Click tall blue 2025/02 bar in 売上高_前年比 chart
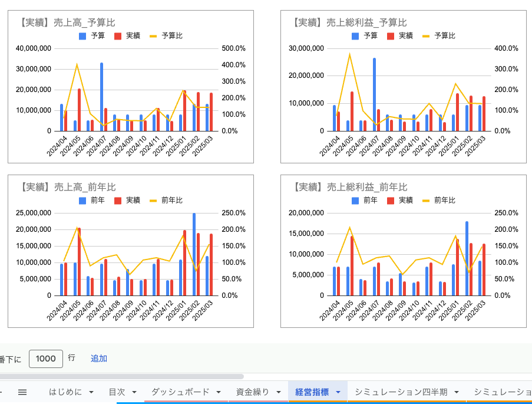 194,254
